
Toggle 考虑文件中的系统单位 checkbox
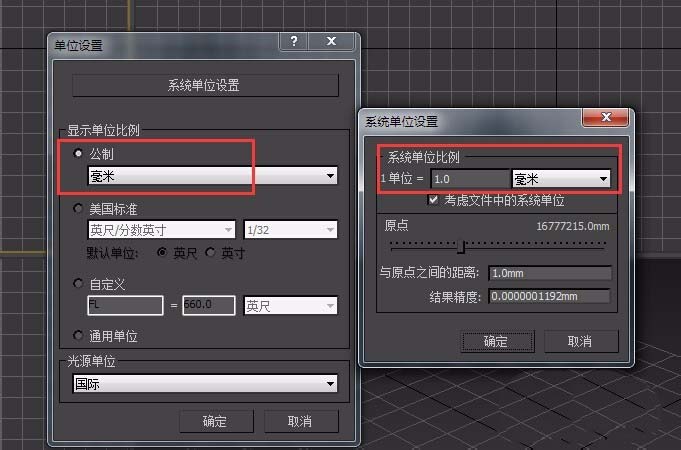[x=433, y=200]
